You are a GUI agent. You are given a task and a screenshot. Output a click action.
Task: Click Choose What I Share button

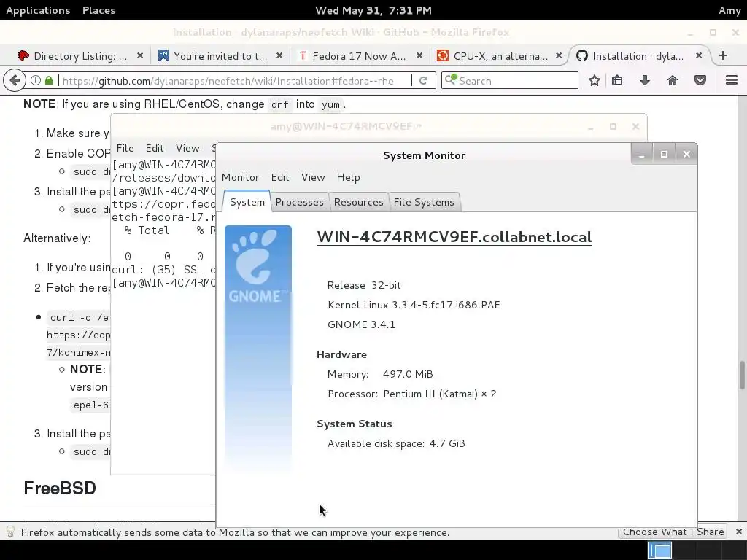(673, 532)
